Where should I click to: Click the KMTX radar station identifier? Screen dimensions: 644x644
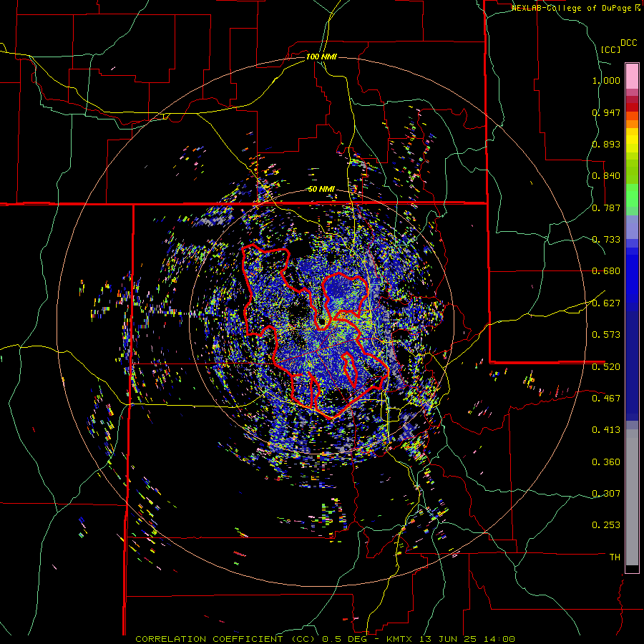pyautogui.click(x=399, y=639)
